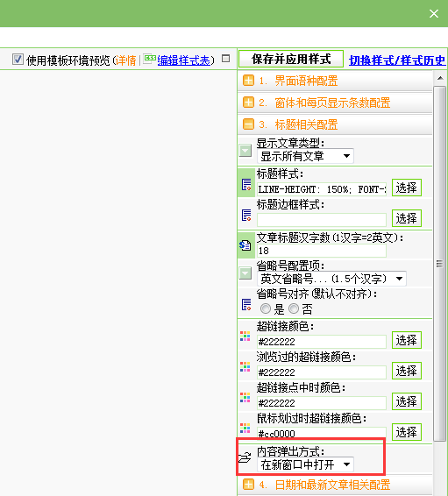The width and height of the screenshot is (448, 496).
Task: Click the 文章标题汉字数 input field
Action: [322, 251]
